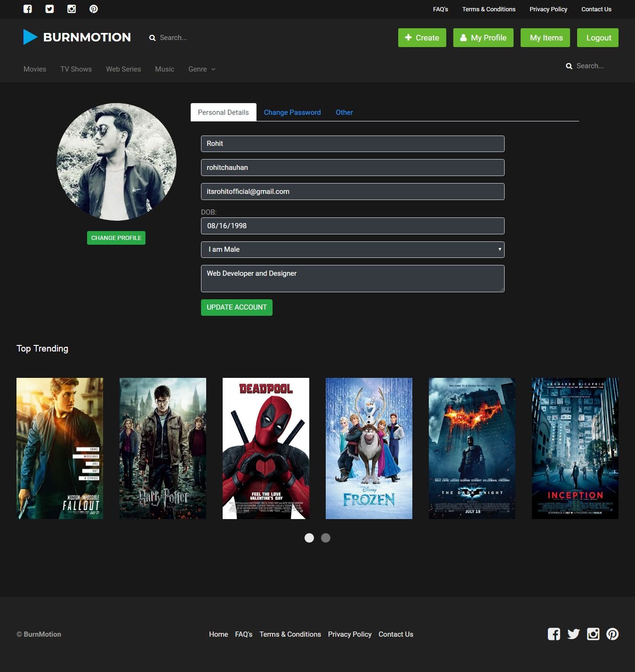Click the My Items button
The width and height of the screenshot is (635, 672).
coord(545,38)
